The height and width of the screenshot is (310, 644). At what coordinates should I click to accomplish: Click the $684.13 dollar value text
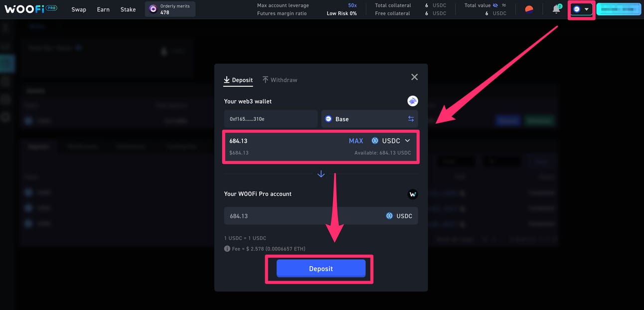239,153
